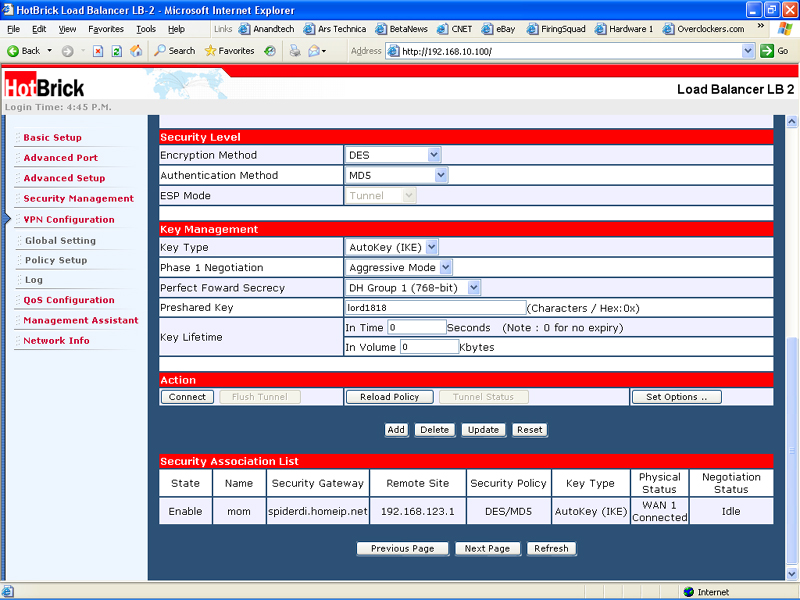Click the Update button
This screenshot has width=800, height=600.
[483, 430]
